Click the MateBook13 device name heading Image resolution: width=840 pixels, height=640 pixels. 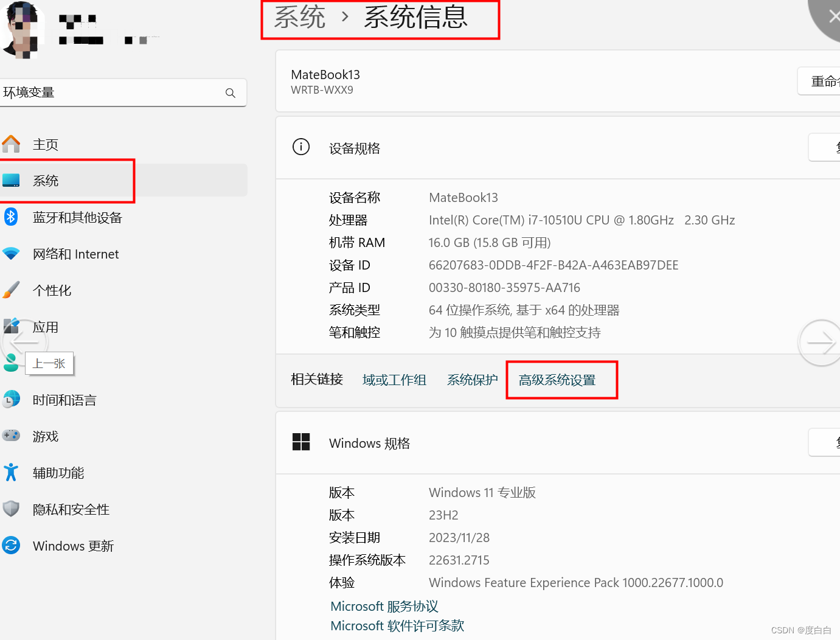(x=325, y=75)
